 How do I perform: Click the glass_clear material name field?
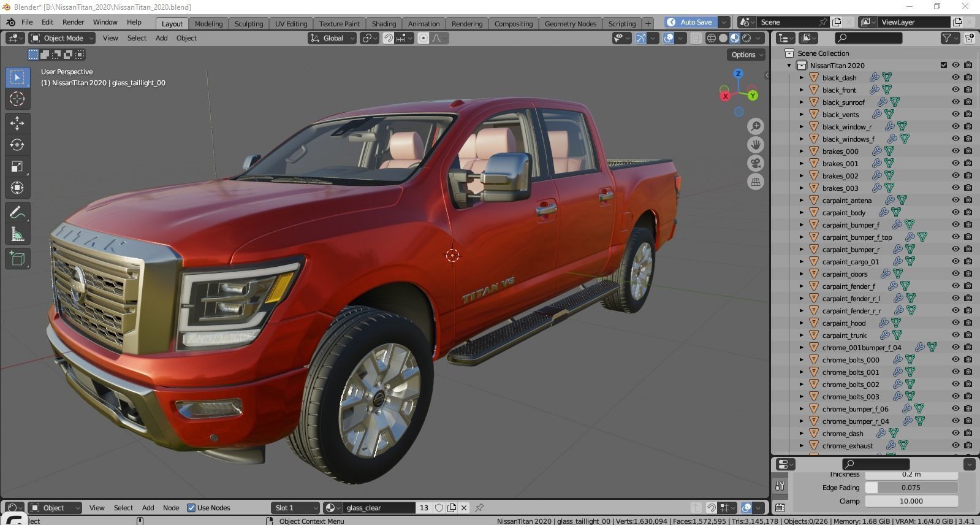point(379,508)
